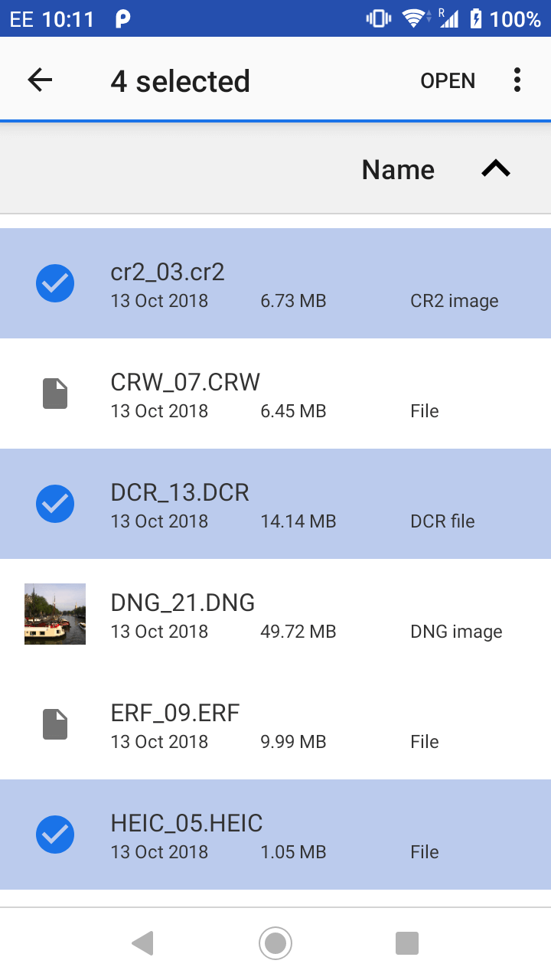
Task: Tap the "4 selected" title text
Action: click(x=180, y=81)
